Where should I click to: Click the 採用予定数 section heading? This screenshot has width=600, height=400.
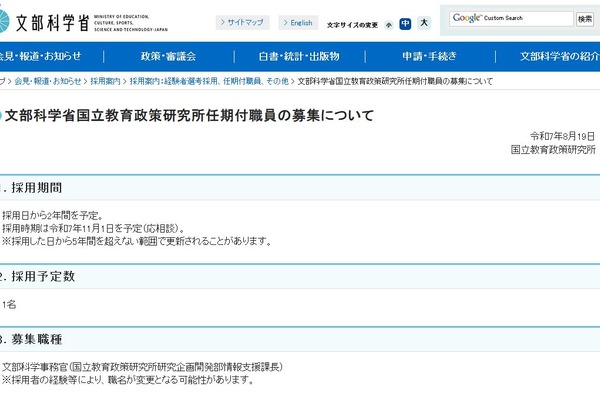(x=43, y=276)
